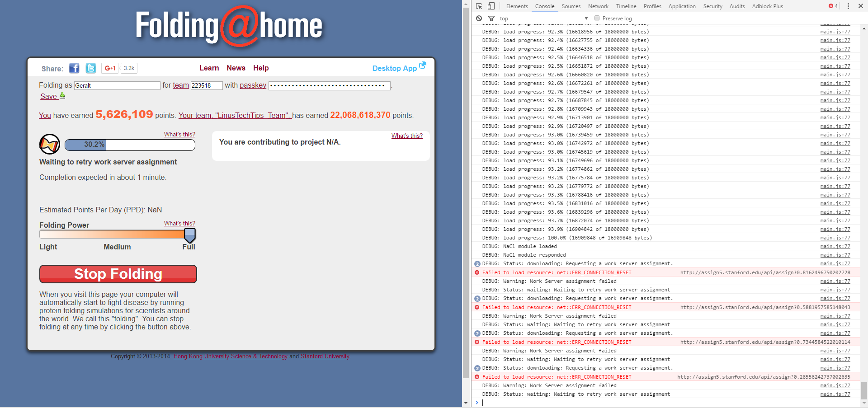Open the failed assign?0.8162496750202728 URL link

coord(765,273)
